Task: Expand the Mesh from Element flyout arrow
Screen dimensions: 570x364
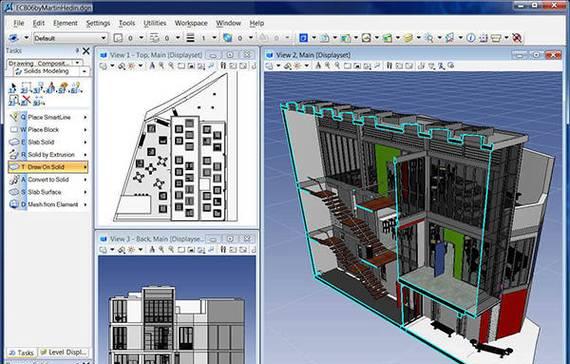Action: [85, 204]
